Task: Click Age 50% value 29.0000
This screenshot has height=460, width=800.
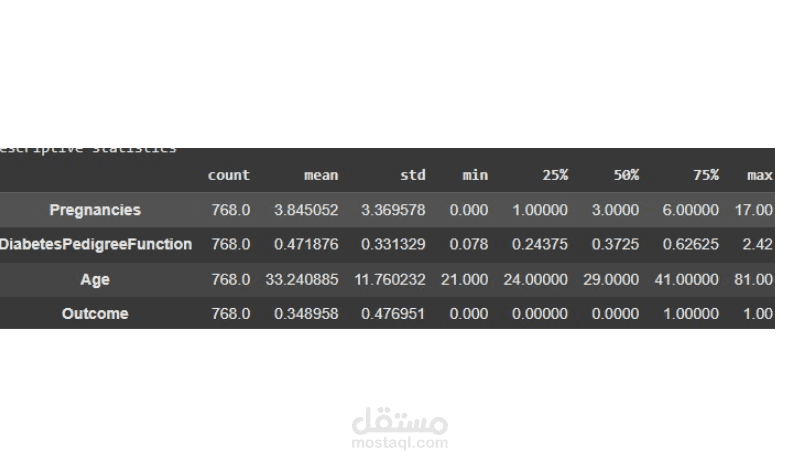Action: coord(611,279)
